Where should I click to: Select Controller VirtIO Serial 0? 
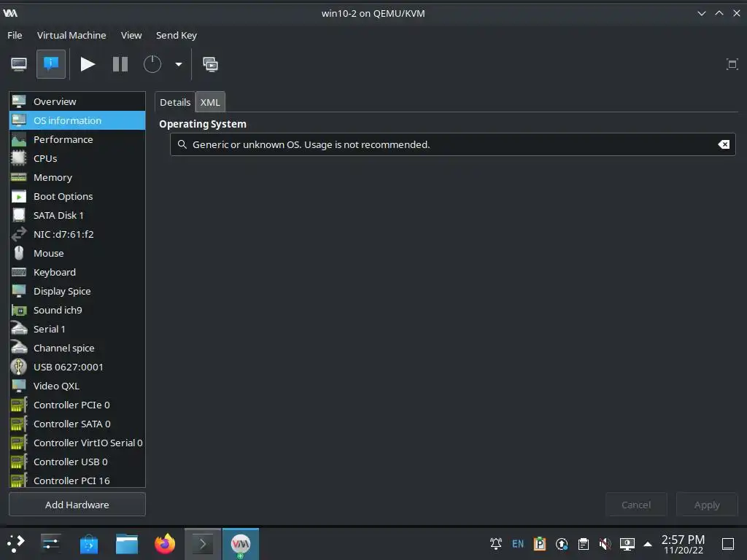click(x=77, y=443)
